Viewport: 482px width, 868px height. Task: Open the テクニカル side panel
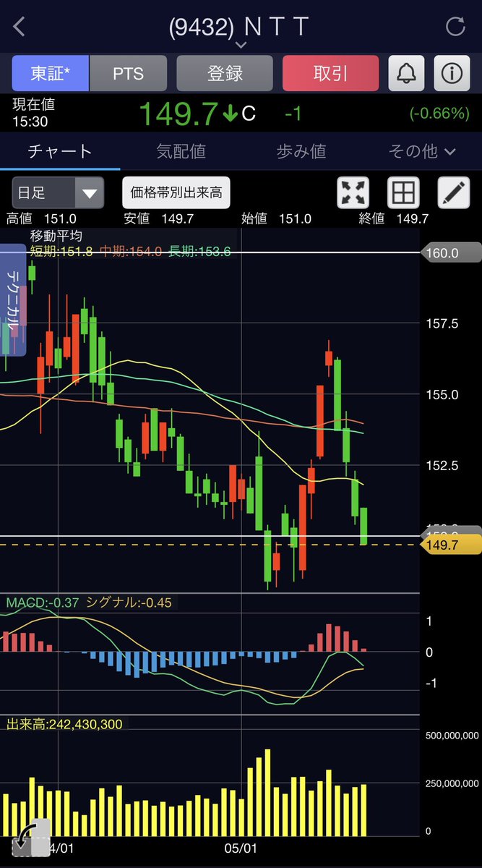13,300
